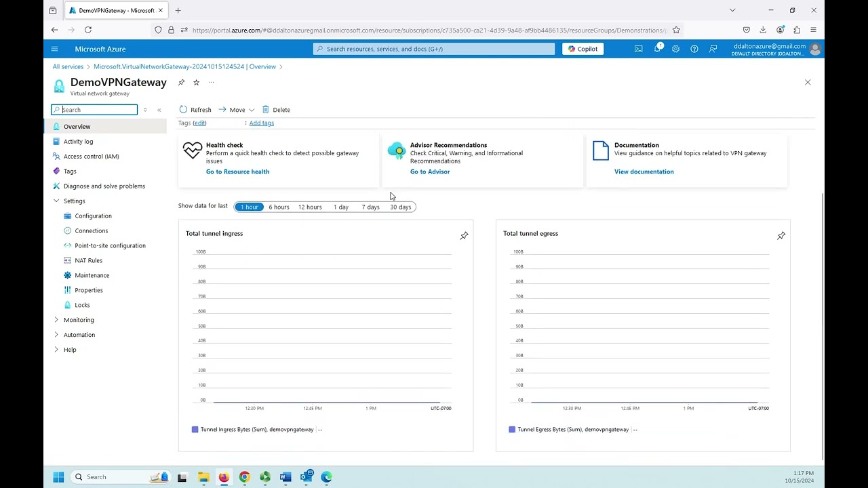The width and height of the screenshot is (868, 488).
Task: Open Outlook from the taskbar
Action: [x=307, y=477]
